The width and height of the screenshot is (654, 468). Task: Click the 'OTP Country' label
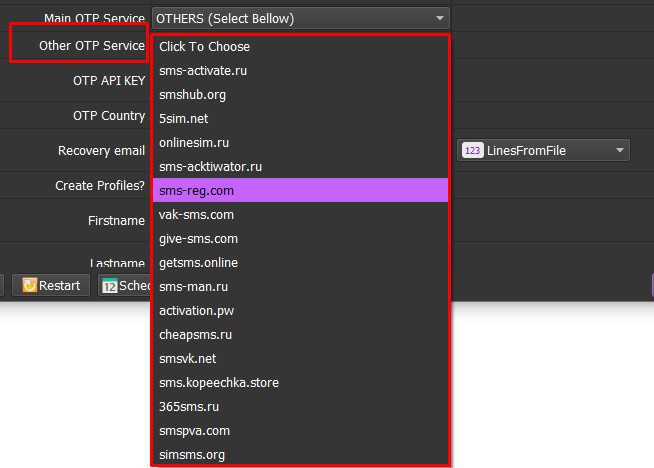click(109, 116)
